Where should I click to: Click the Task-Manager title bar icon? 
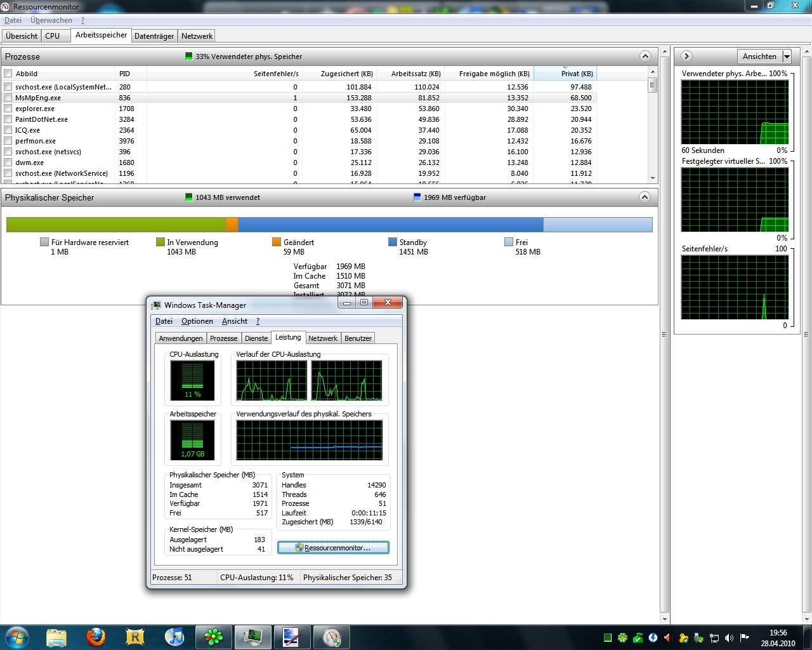pos(156,305)
